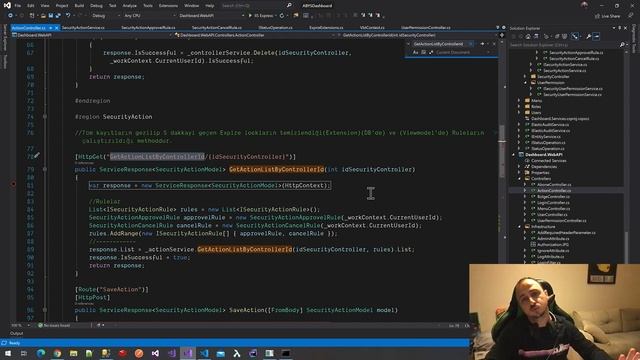
Task: Click Solution Explorer Properties wrench icon
Action: [589, 36]
